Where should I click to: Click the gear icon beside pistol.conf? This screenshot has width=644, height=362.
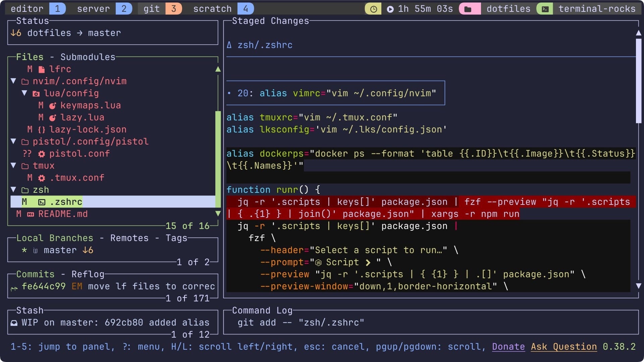pos(42,154)
